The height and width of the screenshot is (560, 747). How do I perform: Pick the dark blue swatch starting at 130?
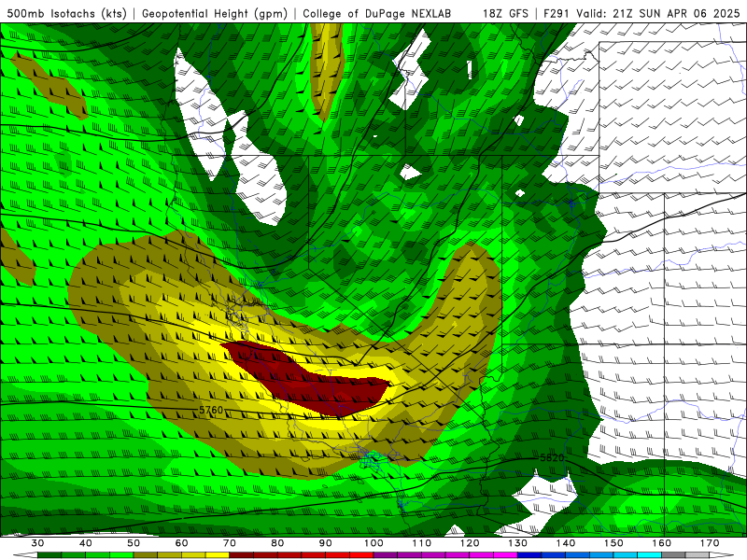click(x=529, y=555)
